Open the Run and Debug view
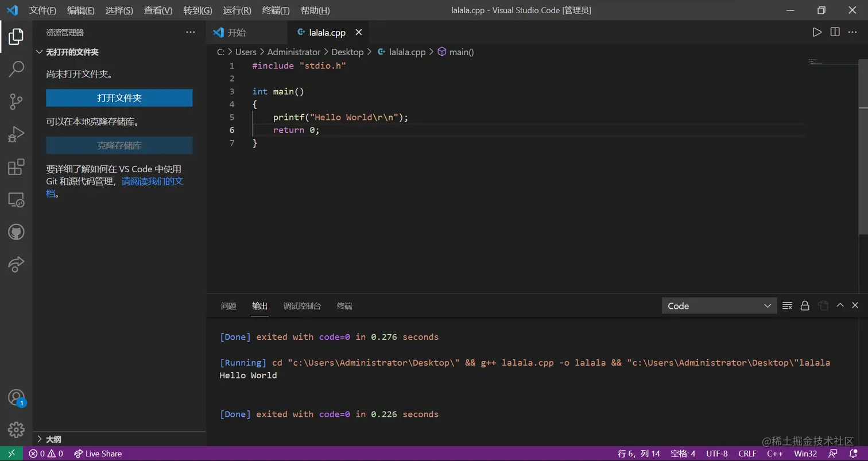This screenshot has height=461, width=868. (16, 135)
